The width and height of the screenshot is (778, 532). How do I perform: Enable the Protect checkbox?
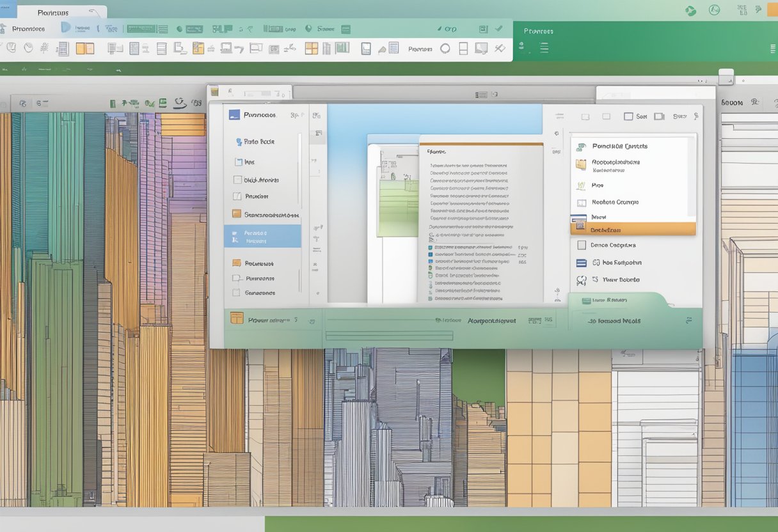tap(236, 196)
